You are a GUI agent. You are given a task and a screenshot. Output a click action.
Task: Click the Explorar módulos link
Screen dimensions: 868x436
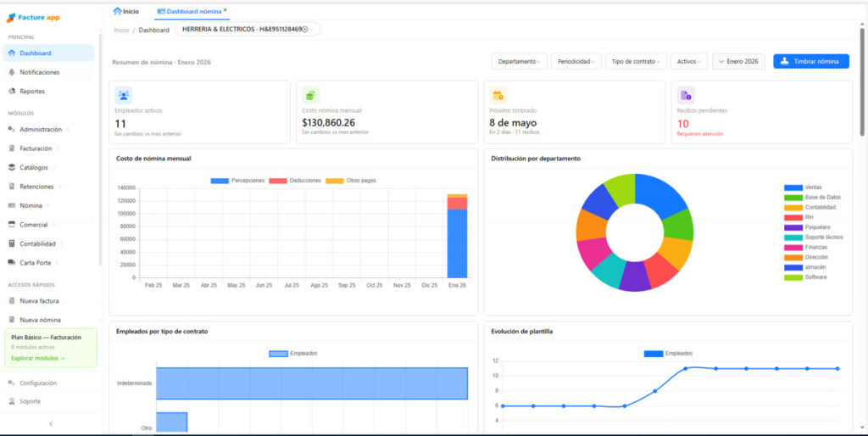[38, 358]
